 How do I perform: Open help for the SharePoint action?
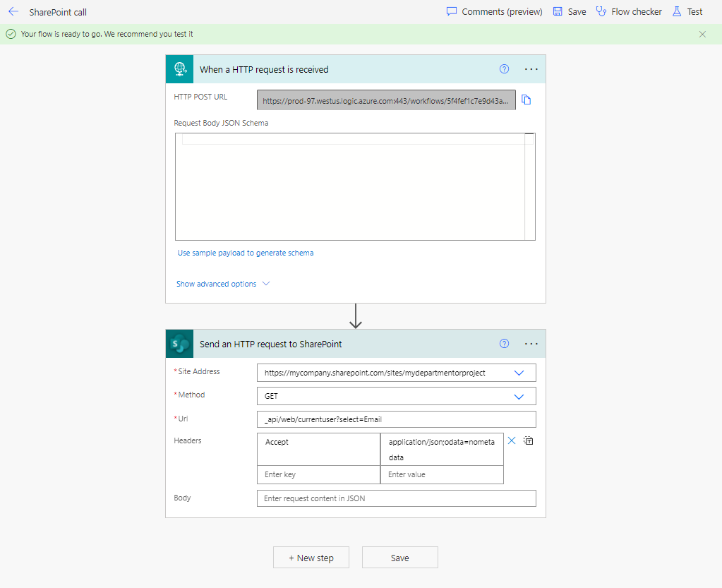tap(504, 344)
